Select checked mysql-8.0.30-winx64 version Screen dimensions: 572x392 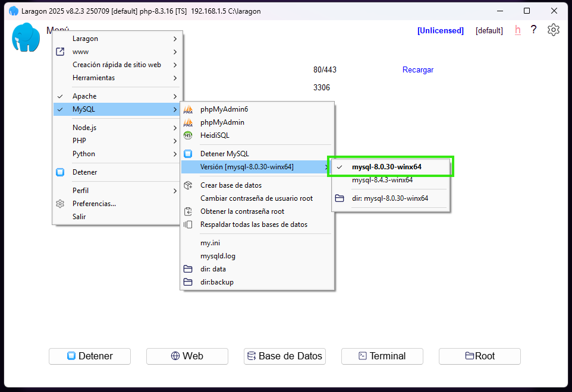(386, 167)
